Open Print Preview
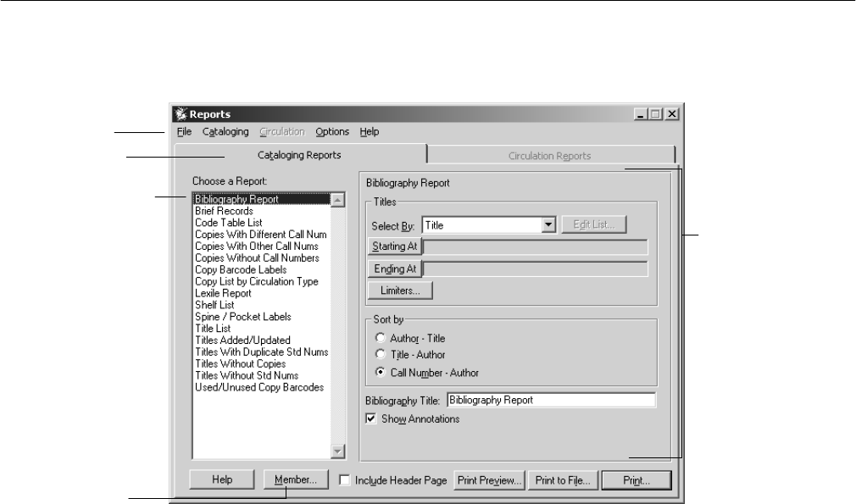856x504 pixels. coord(489,480)
